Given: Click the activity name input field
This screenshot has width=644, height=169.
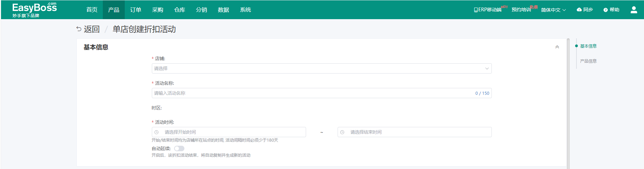Looking at the screenshot, I should coord(312,93).
